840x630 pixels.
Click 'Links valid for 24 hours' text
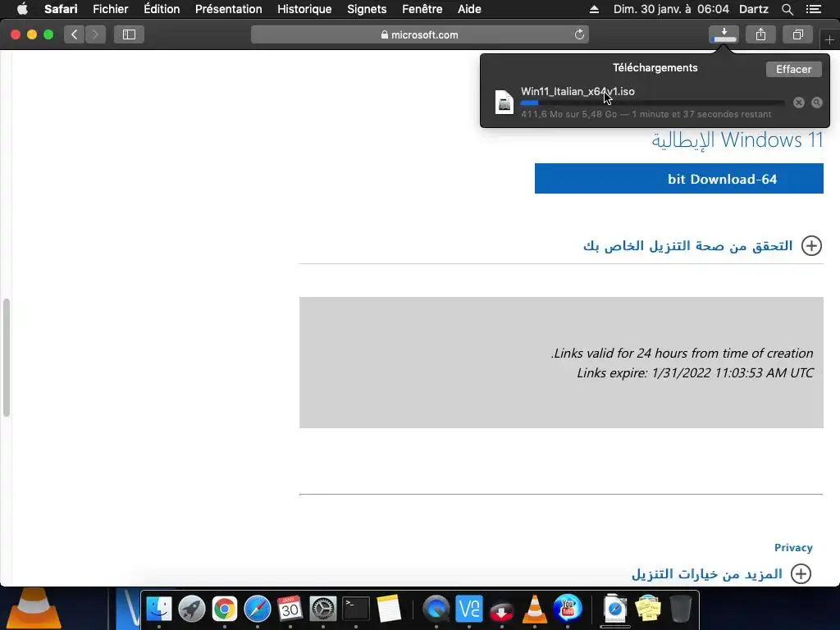pos(682,353)
